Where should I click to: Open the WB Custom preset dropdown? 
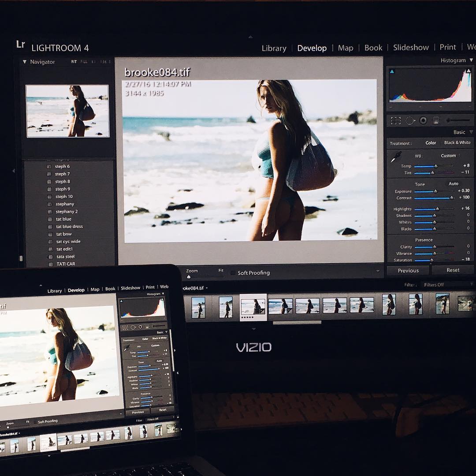tap(450, 156)
